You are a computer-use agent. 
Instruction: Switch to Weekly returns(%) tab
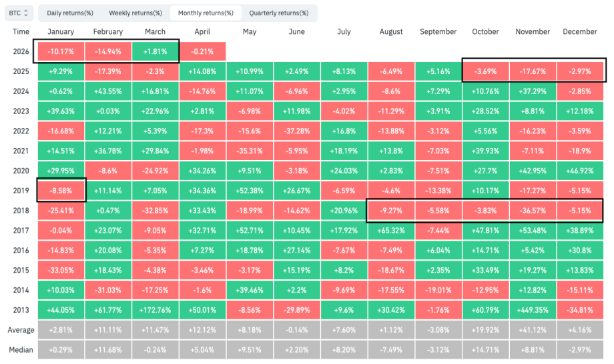[x=135, y=13]
